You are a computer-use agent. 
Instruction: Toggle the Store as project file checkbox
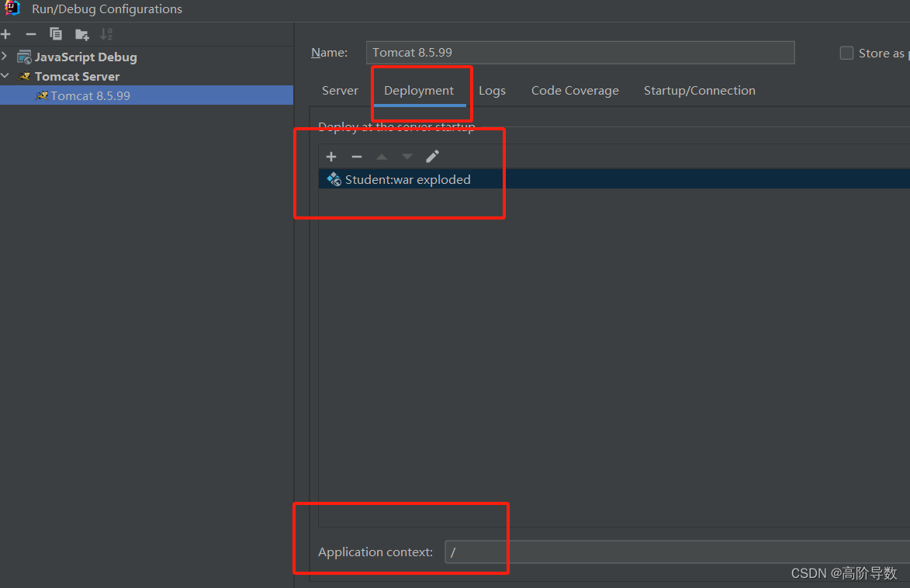pyautogui.click(x=846, y=53)
